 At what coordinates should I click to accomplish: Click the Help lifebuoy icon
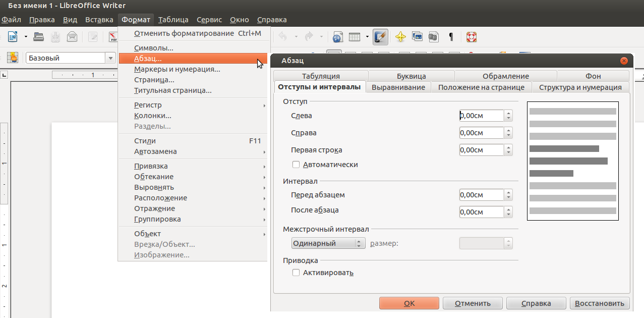[472, 37]
